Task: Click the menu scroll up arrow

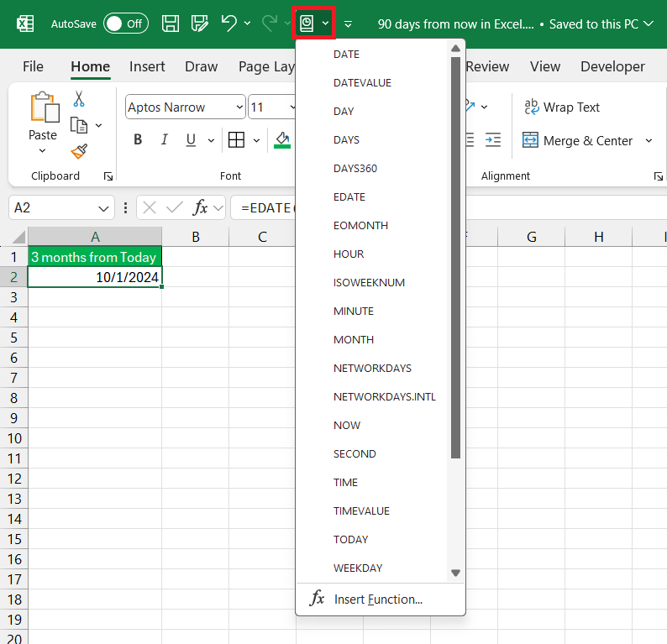Action: click(x=455, y=49)
